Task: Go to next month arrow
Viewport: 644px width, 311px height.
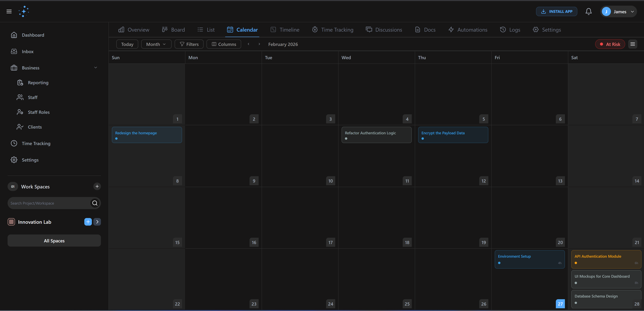Action: 259,44
